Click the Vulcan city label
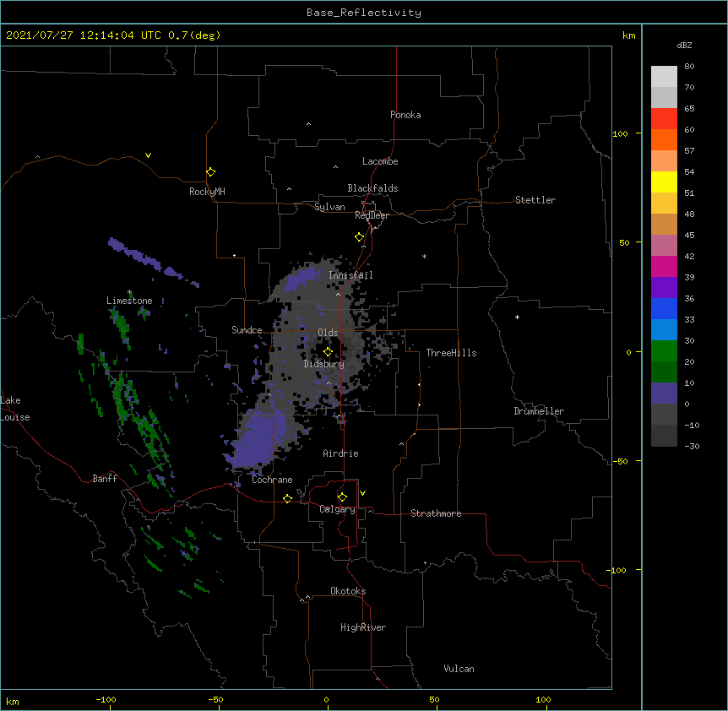 (459, 669)
